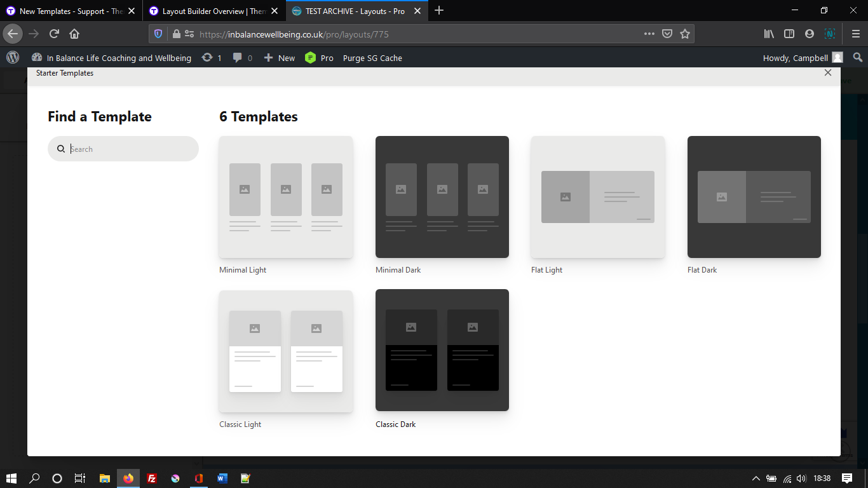This screenshot has height=488, width=868.
Task: Save page to Pocket
Action: 667,34
